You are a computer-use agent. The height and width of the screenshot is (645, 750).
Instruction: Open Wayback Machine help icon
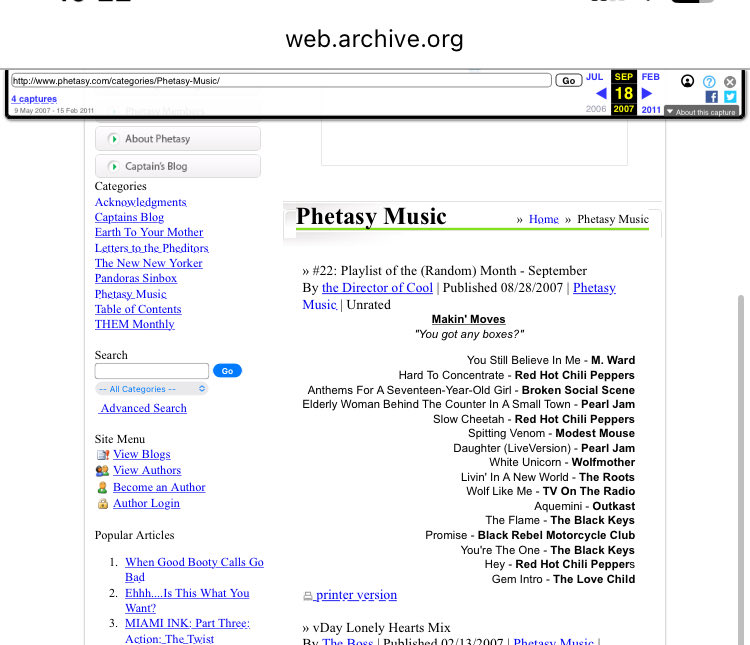(x=709, y=82)
